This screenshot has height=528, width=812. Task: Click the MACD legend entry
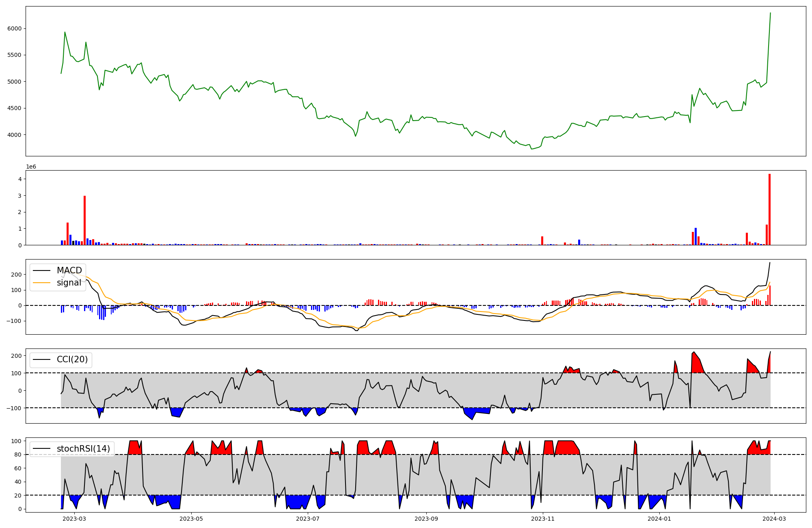point(69,270)
